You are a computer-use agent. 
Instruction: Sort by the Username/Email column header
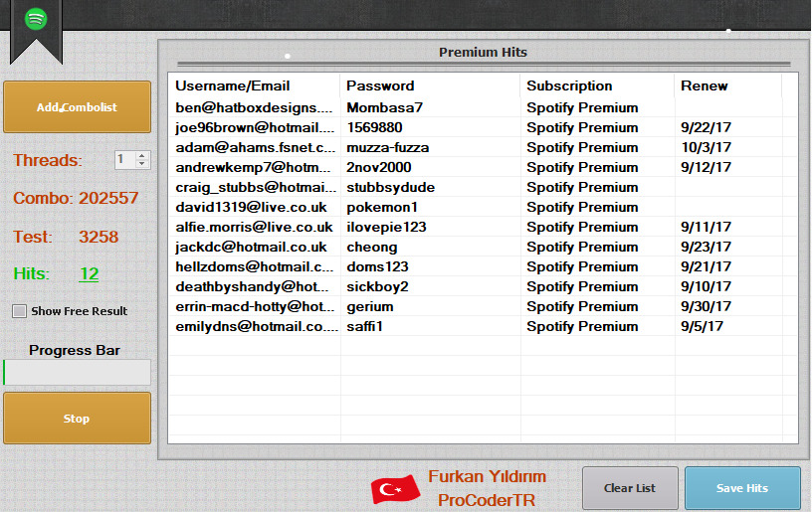pyautogui.click(x=254, y=85)
